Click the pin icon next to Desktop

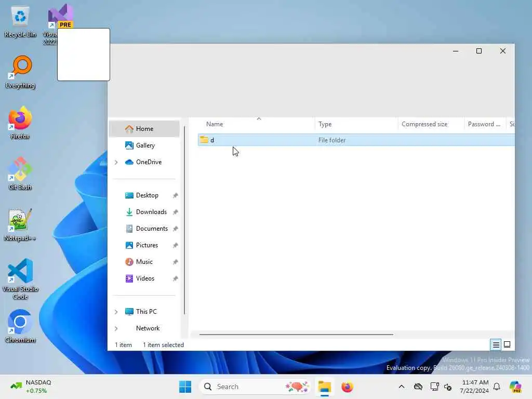tap(175, 195)
